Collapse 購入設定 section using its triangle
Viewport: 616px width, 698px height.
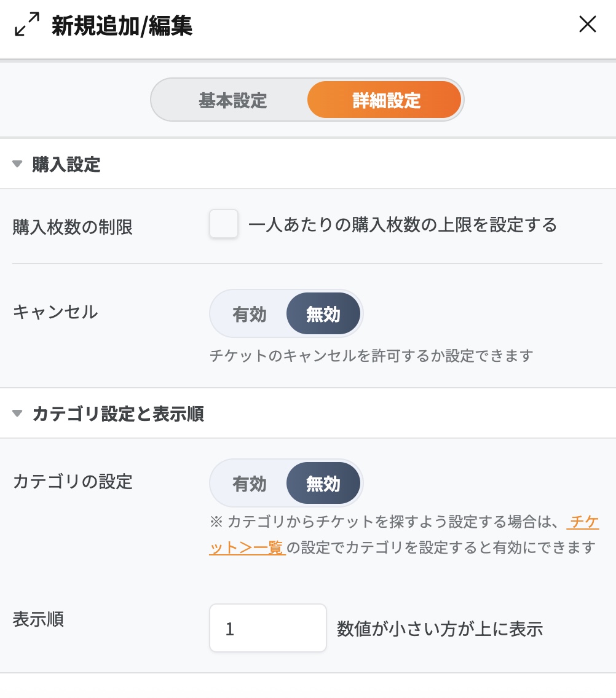[17, 164]
